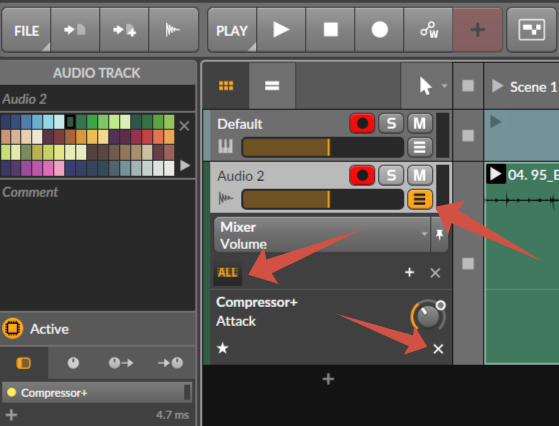Toggle the Audio 2 automation lanes button
This screenshot has width=559, height=426.
pos(420,199)
